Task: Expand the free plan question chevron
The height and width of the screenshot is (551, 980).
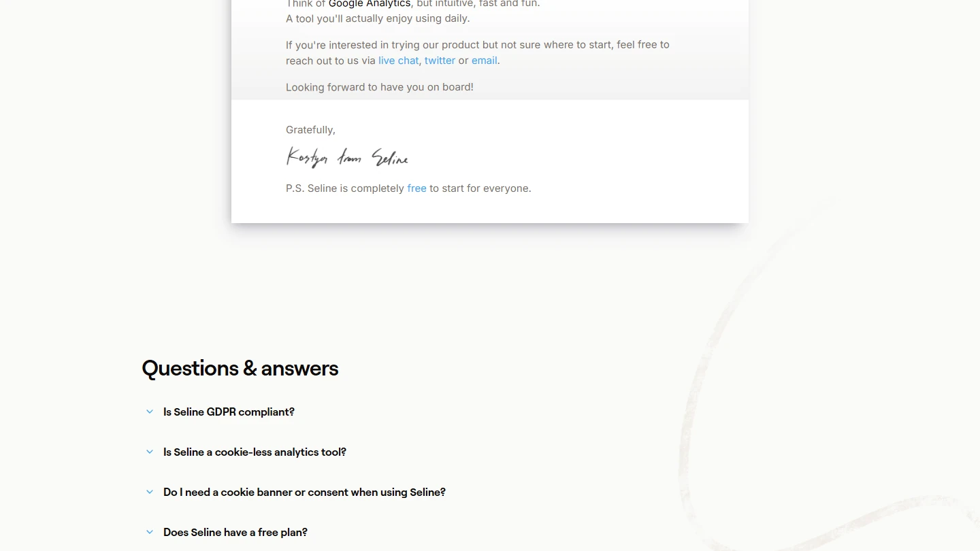Action: (x=150, y=532)
